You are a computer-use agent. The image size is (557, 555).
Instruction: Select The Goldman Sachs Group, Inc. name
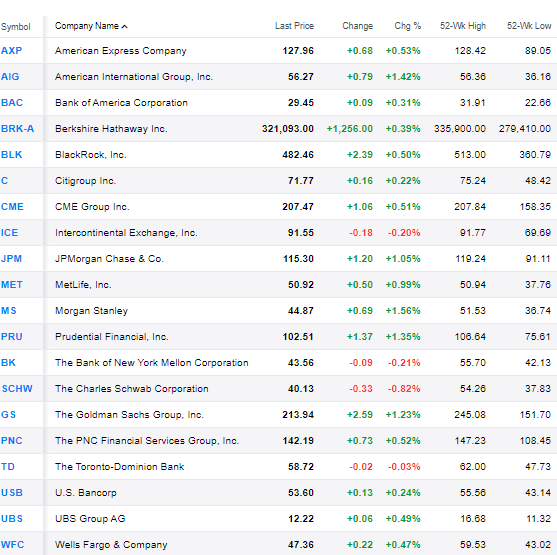[129, 414]
